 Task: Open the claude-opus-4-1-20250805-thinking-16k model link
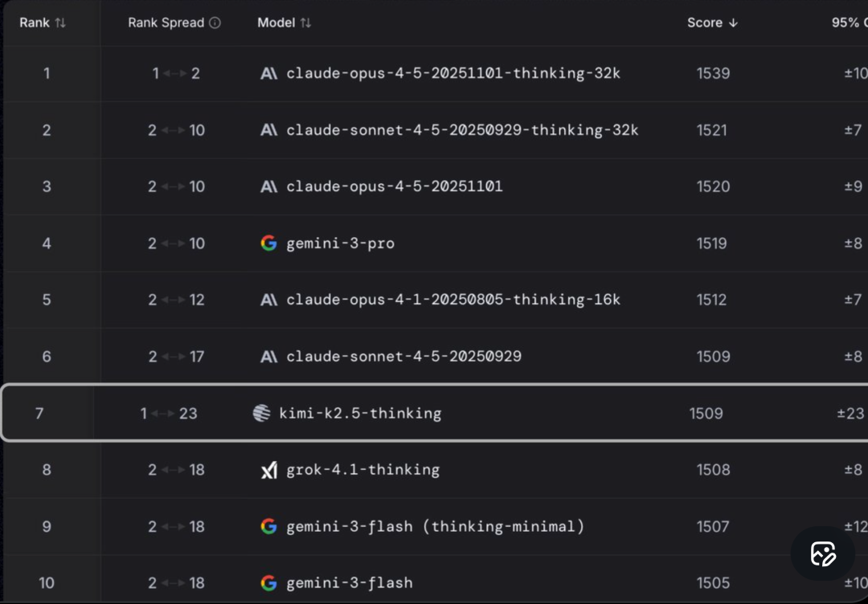tap(453, 300)
